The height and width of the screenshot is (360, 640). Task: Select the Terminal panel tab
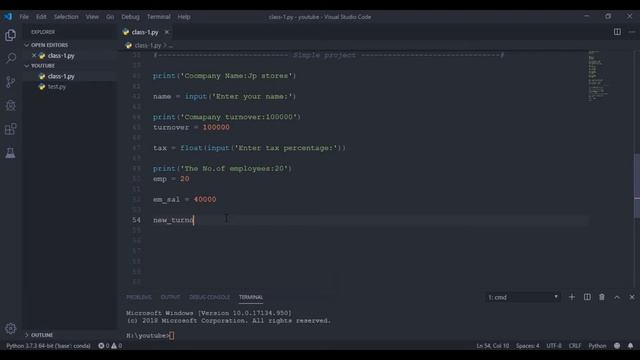[x=251, y=297]
